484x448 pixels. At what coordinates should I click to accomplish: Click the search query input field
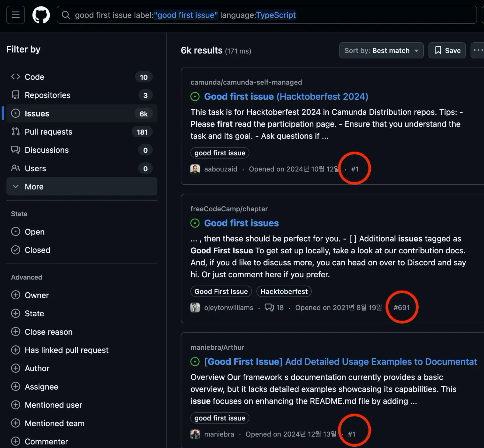click(266, 15)
